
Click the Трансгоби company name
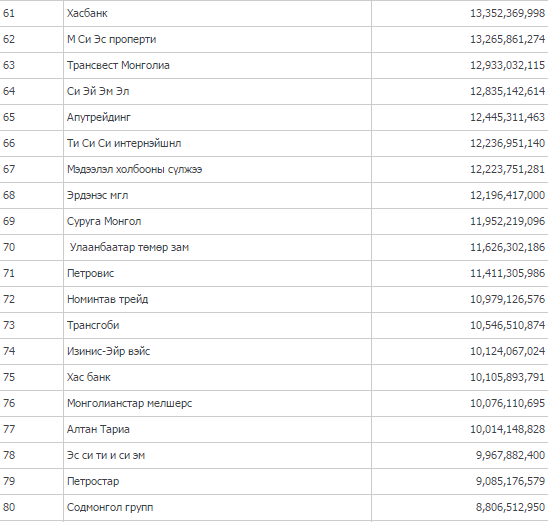coord(93,325)
